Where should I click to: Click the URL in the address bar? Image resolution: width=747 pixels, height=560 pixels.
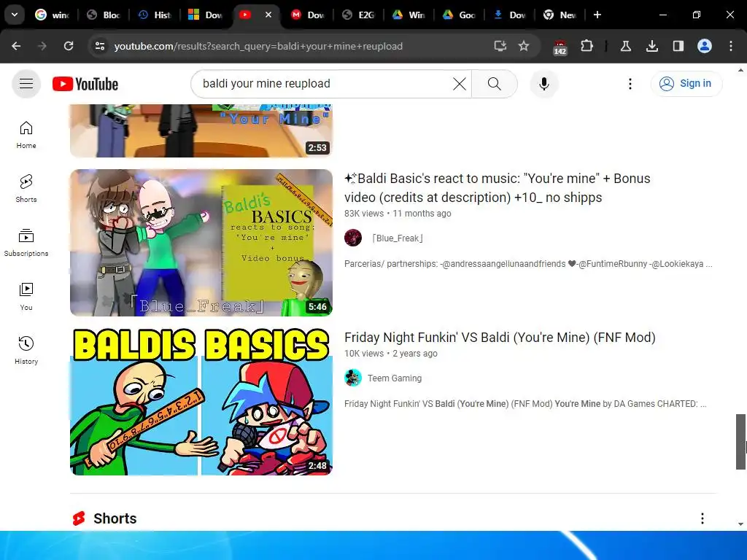pyautogui.click(x=258, y=46)
